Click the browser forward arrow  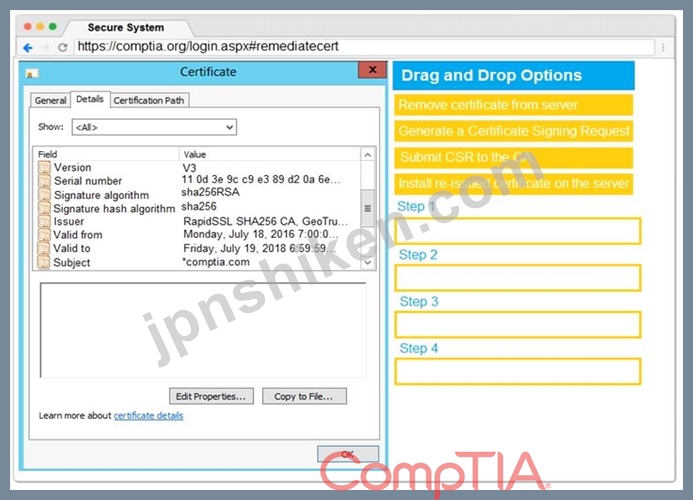(45, 47)
